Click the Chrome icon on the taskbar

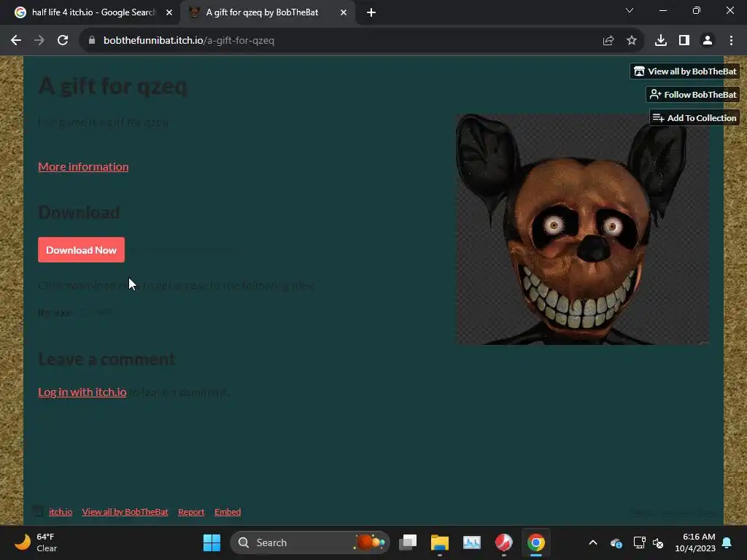point(536,542)
